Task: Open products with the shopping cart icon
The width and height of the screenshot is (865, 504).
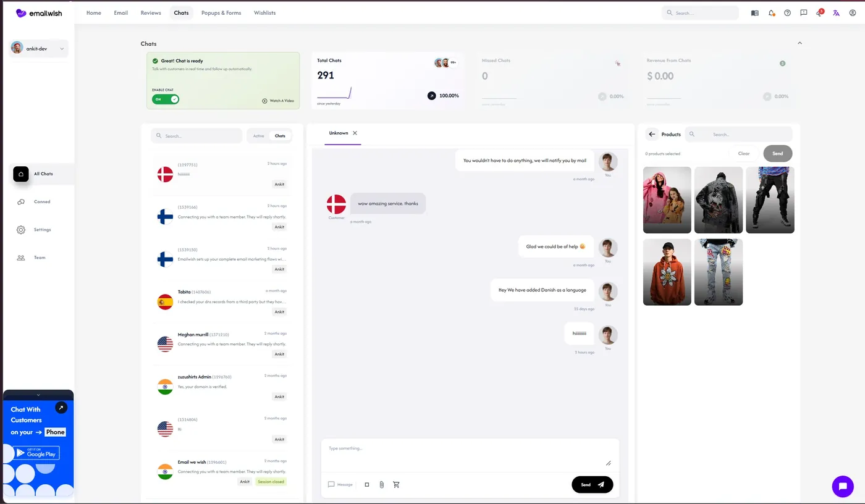Action: [x=396, y=484]
